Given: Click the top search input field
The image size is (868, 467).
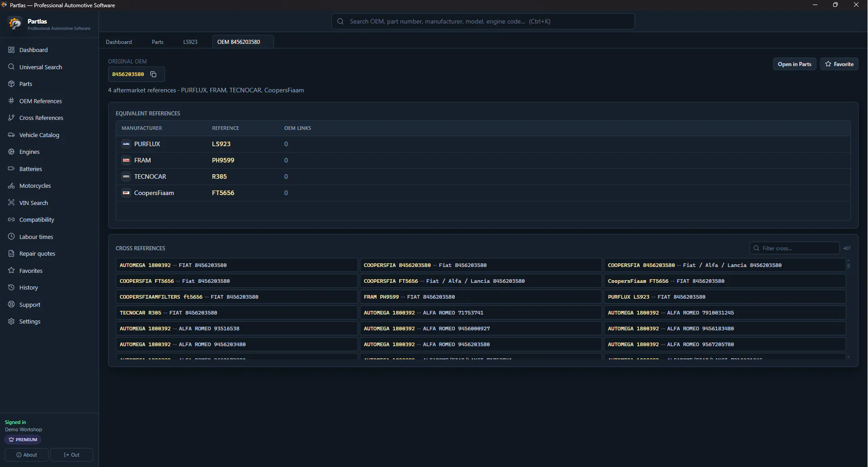Looking at the screenshot, I should (x=483, y=21).
